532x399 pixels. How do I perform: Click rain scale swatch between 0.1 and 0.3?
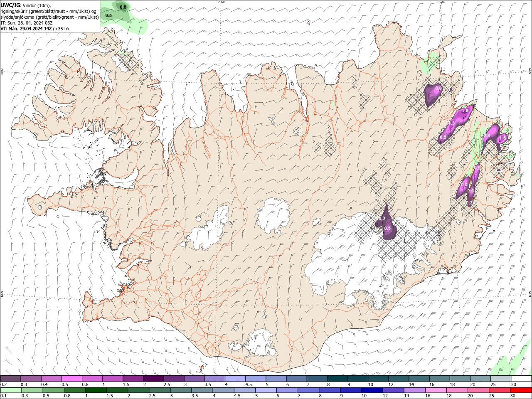coord(11,390)
